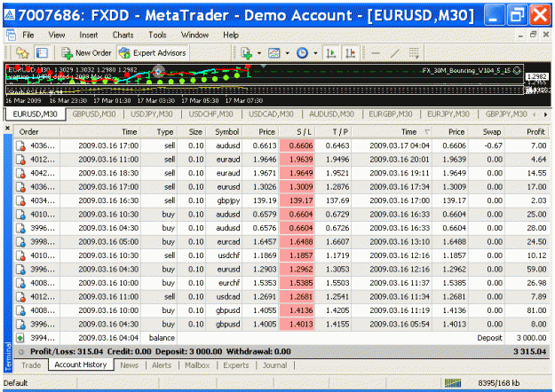Viewport: 555px width, 392px height.
Task: Click the buy icon on gbpusd 1.4055 row
Action: coord(21,310)
